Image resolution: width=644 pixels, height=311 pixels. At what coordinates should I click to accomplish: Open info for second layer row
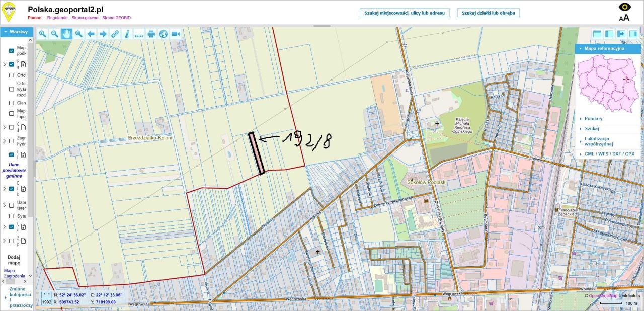pyautogui.click(x=23, y=64)
